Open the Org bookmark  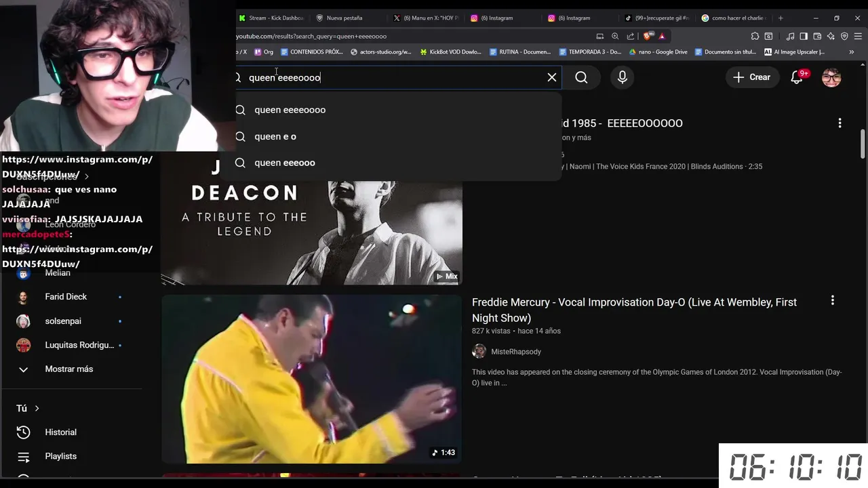264,52
